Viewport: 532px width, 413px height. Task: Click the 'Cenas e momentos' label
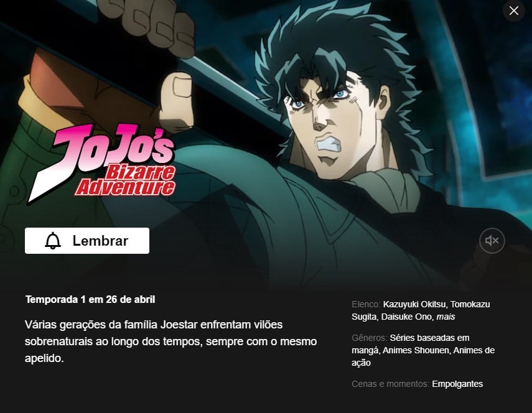pyautogui.click(x=390, y=384)
